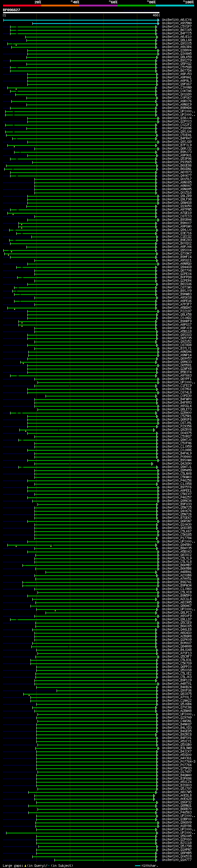Open hit UniRef100_A0EDL8

(x=176, y=796)
